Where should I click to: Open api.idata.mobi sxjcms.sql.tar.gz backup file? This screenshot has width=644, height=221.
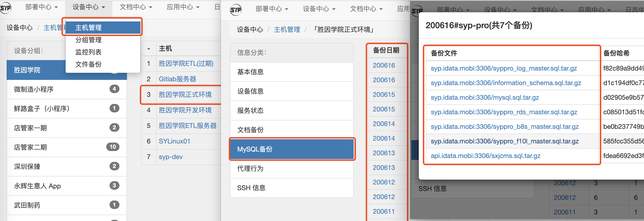(x=486, y=156)
